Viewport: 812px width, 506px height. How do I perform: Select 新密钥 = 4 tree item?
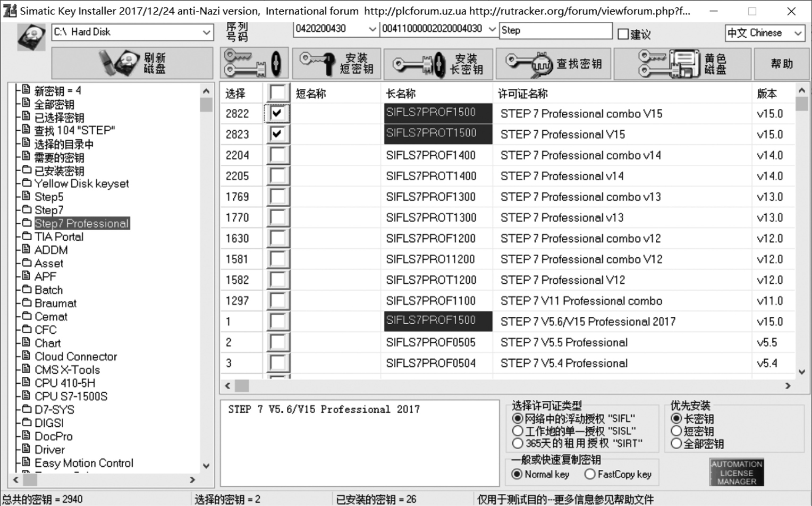57,90
